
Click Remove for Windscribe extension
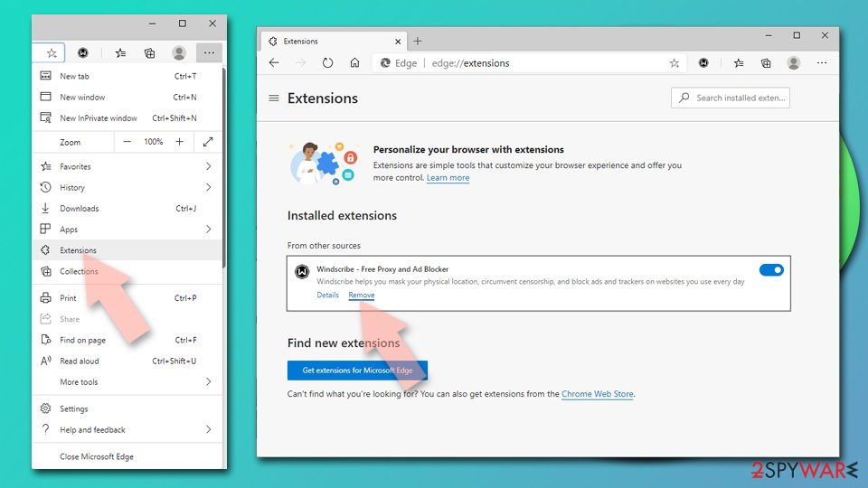coord(362,296)
